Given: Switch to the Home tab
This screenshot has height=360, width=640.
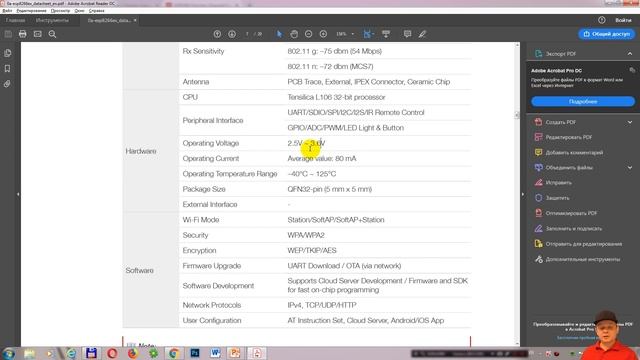Looking at the screenshot, I should [x=16, y=20].
